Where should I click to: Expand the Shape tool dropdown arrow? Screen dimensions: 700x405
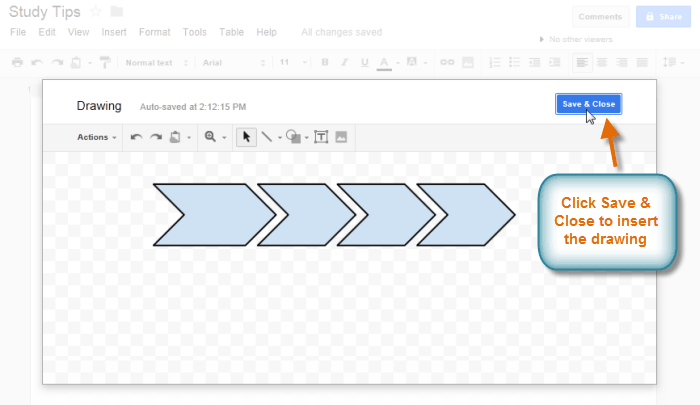pyautogui.click(x=307, y=138)
